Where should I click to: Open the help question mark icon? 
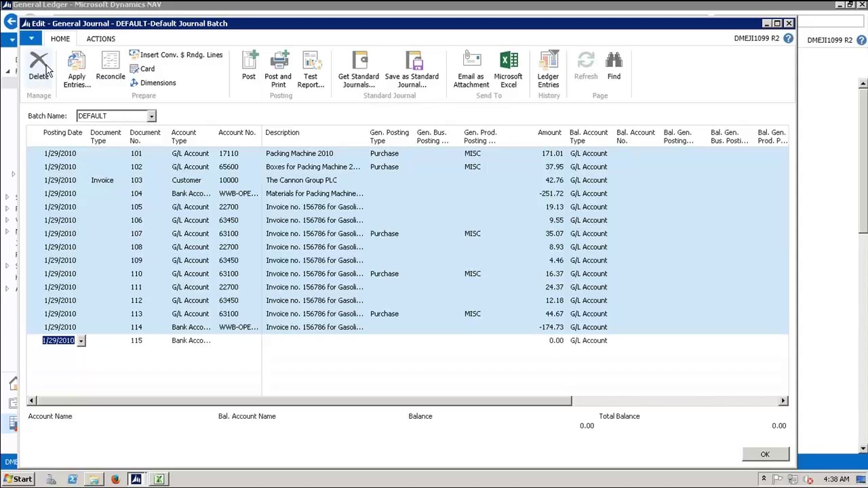click(788, 39)
